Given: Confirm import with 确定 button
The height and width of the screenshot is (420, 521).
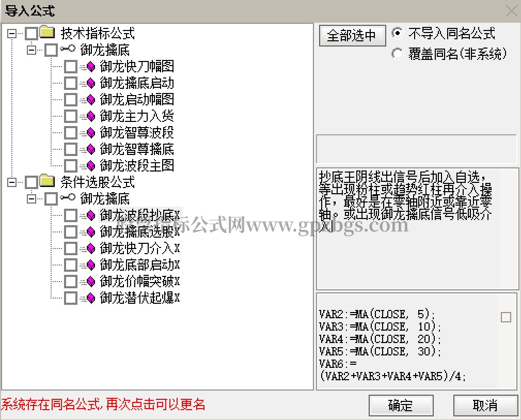Looking at the screenshot, I should [x=400, y=405].
